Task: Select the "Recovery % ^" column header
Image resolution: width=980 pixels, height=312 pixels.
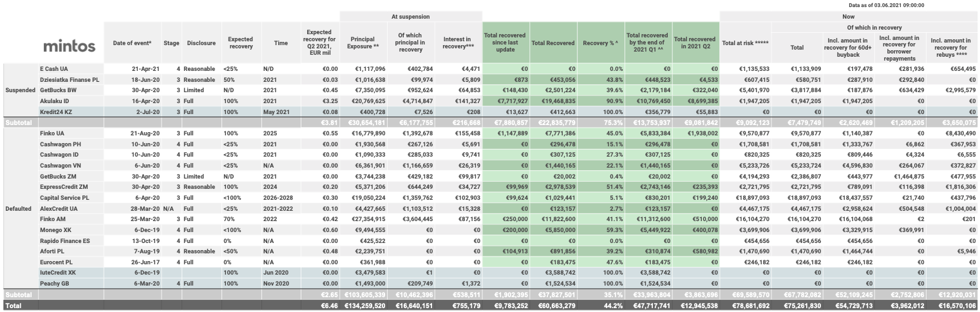Action: click(600, 43)
